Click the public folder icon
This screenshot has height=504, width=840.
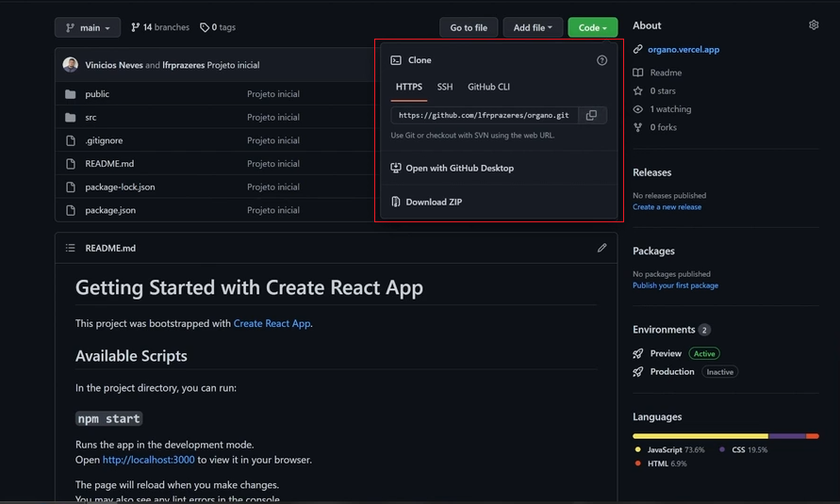coord(70,94)
